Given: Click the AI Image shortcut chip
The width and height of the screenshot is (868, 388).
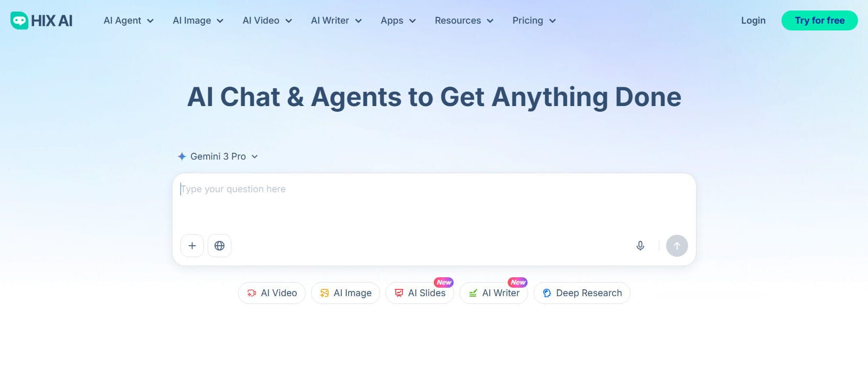Looking at the screenshot, I should pos(345,293).
